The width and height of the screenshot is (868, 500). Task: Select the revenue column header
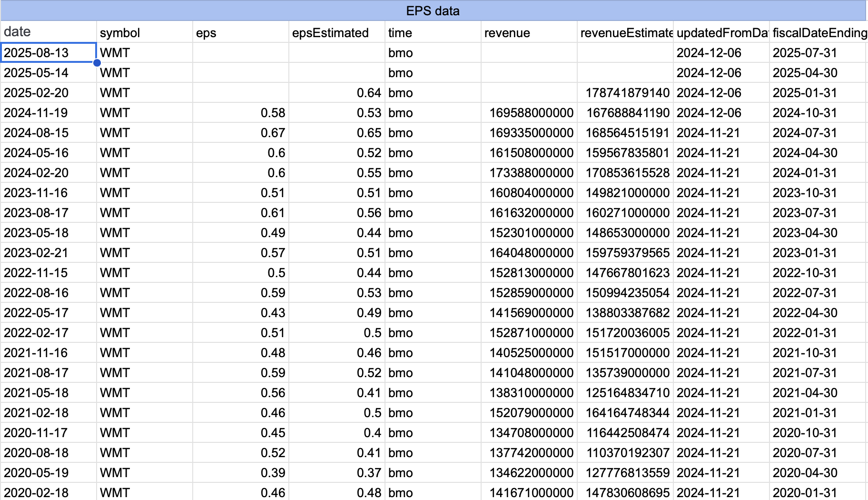[x=529, y=32]
